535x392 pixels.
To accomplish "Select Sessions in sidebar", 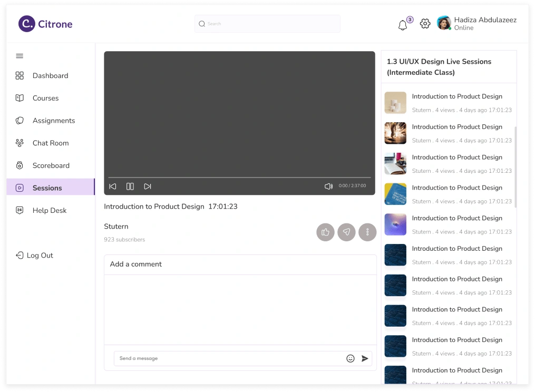I will pos(51,187).
